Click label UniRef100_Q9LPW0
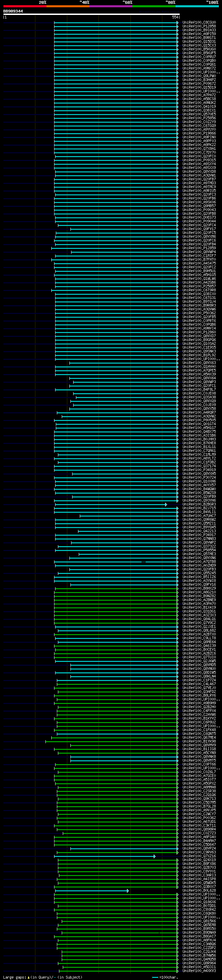Image resolution: width=222 pixels, height=980 pixels. point(199,76)
